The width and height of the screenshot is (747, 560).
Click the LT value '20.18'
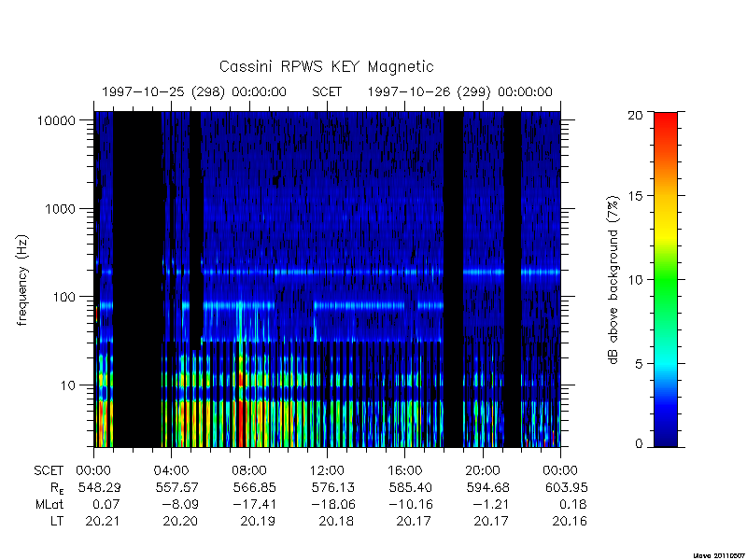[336, 521]
